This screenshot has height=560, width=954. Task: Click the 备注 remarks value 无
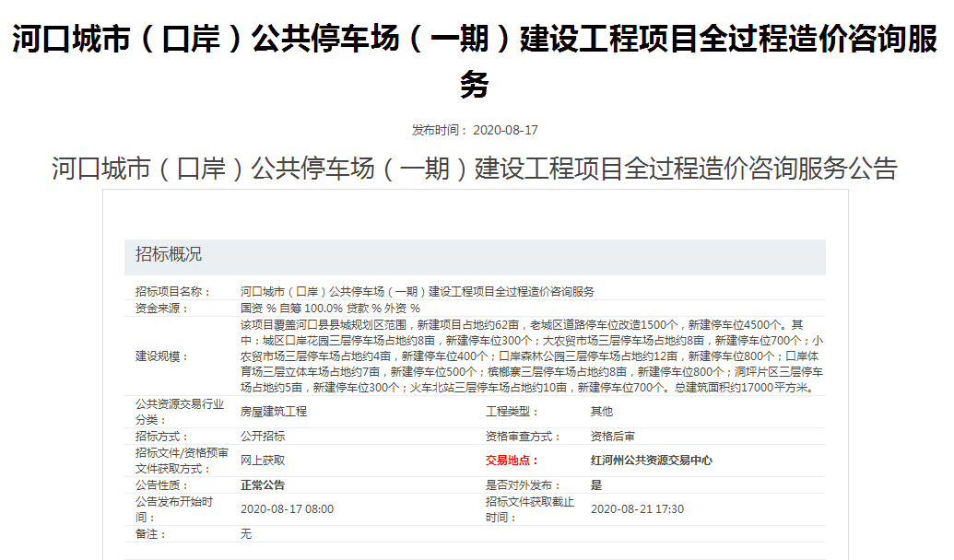[x=244, y=534]
